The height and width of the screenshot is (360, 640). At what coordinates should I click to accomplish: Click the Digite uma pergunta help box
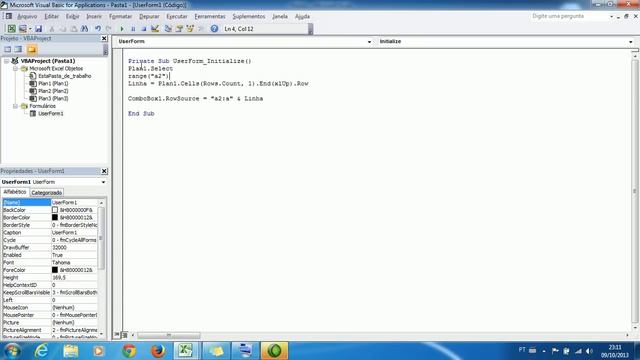[x=569, y=16]
